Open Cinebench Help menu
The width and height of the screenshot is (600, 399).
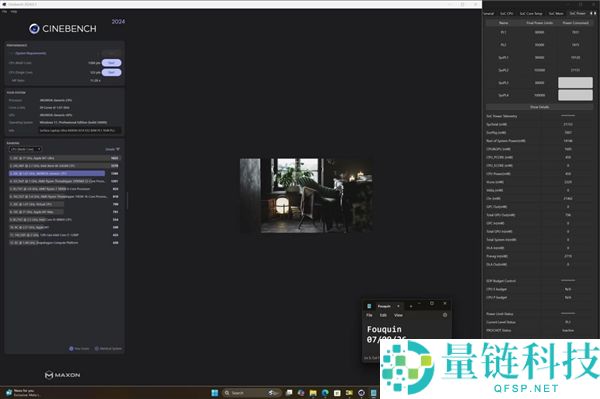coord(14,12)
